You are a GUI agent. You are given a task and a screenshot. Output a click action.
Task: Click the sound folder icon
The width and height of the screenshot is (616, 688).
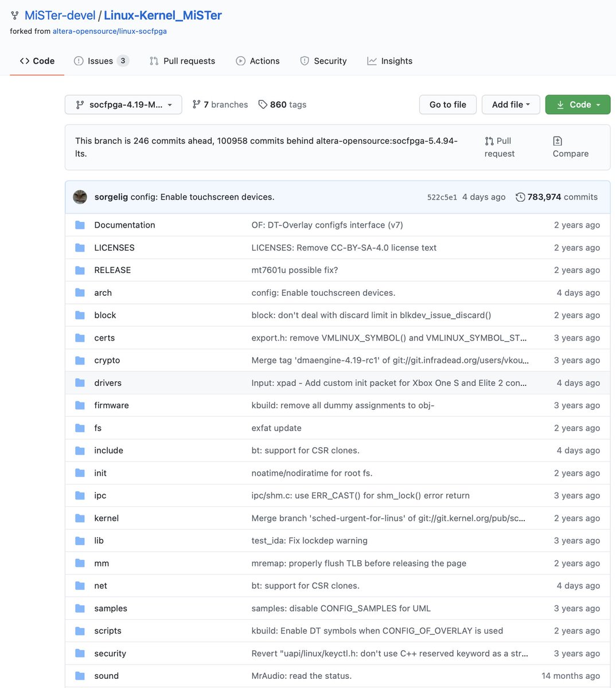coord(80,676)
